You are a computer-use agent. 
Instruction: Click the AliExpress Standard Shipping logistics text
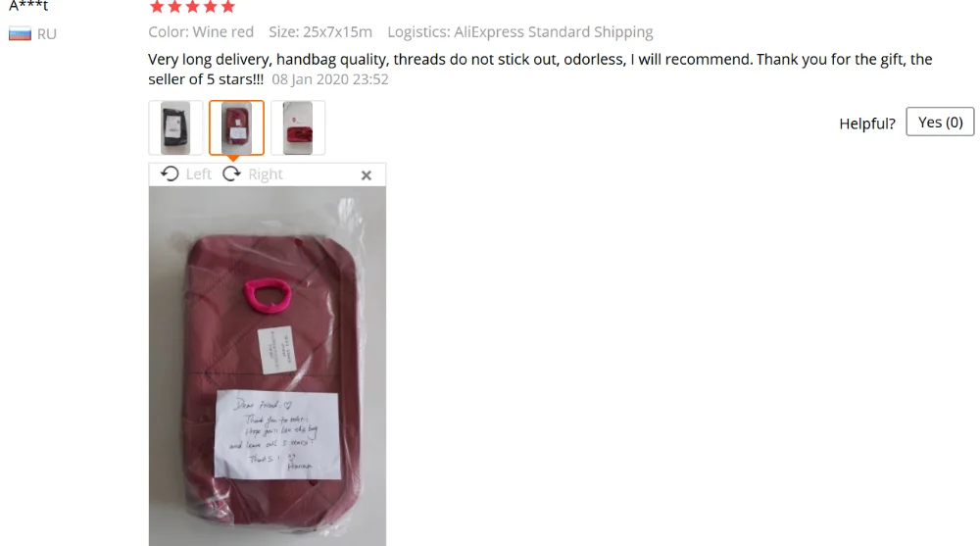coord(553,32)
